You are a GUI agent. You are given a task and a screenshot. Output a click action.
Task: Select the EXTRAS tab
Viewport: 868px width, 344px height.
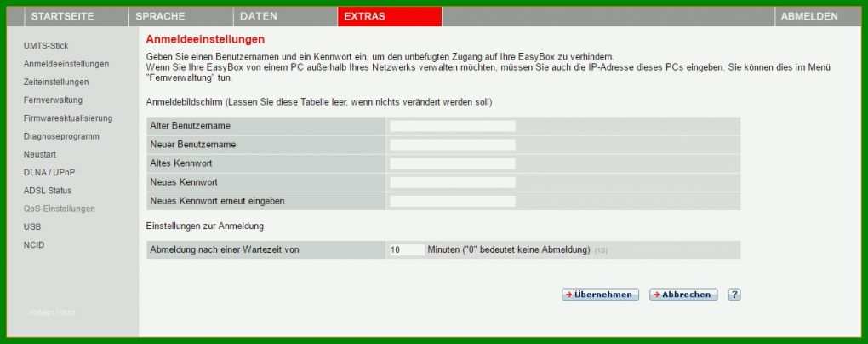click(390, 17)
